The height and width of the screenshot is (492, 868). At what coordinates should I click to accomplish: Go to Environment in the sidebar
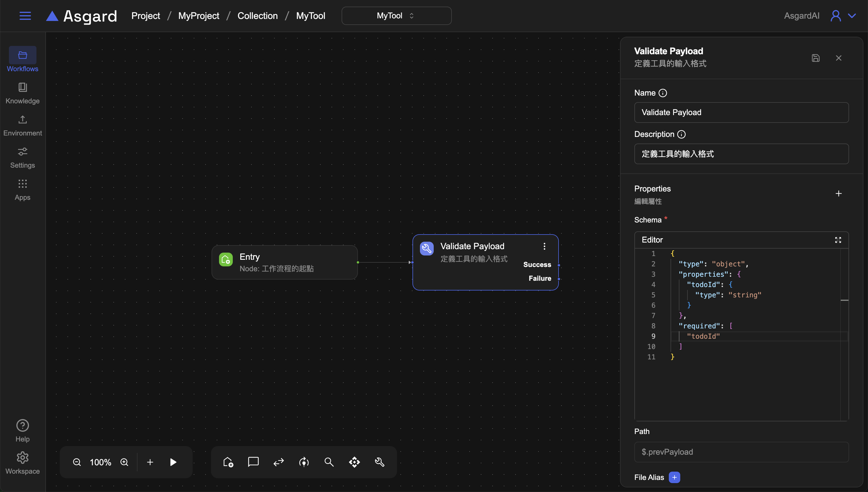23,125
